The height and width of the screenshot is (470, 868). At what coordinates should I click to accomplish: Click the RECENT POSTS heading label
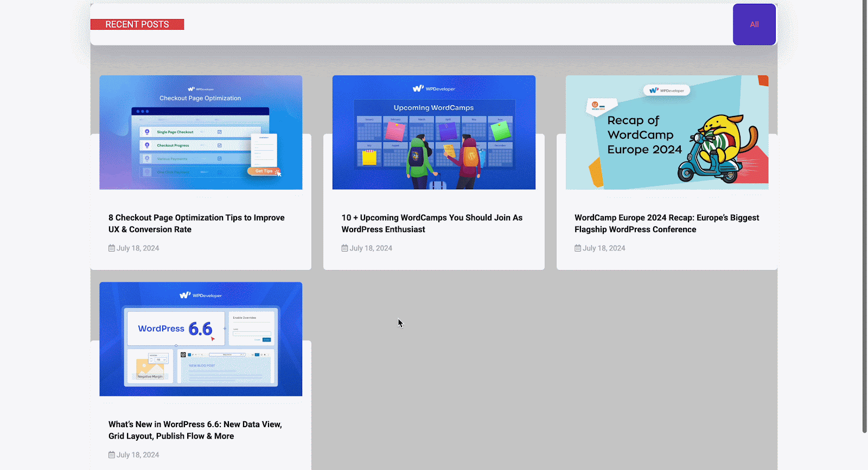(137, 24)
